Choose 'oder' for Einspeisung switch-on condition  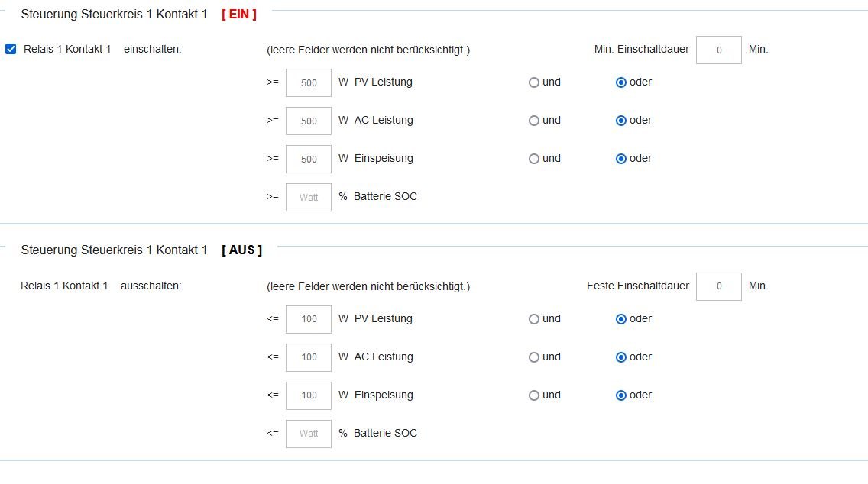click(x=621, y=159)
